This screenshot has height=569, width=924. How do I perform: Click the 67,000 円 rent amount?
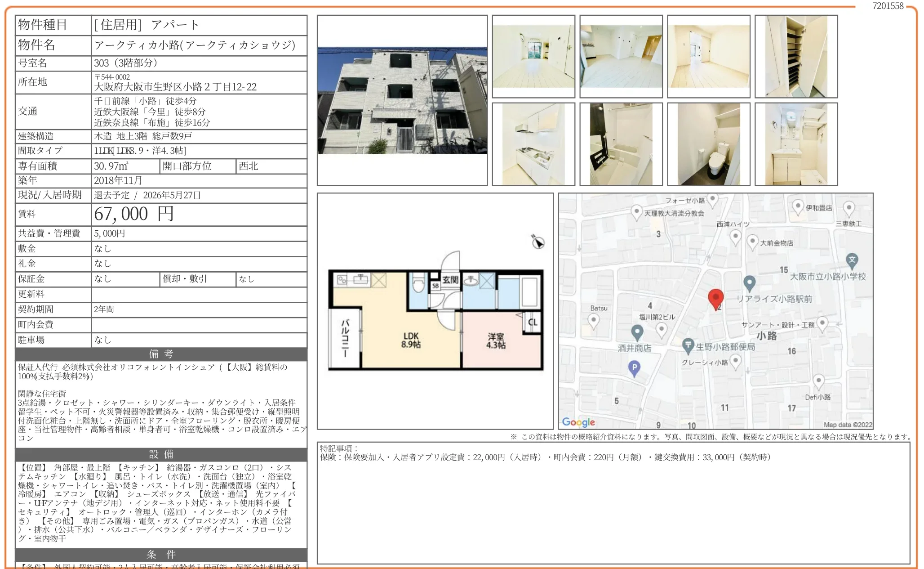(133, 214)
